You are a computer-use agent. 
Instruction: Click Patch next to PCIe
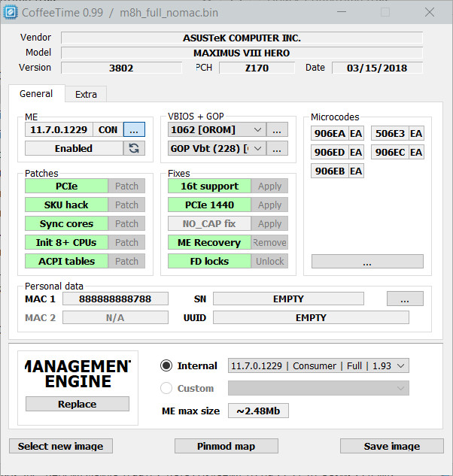126,186
